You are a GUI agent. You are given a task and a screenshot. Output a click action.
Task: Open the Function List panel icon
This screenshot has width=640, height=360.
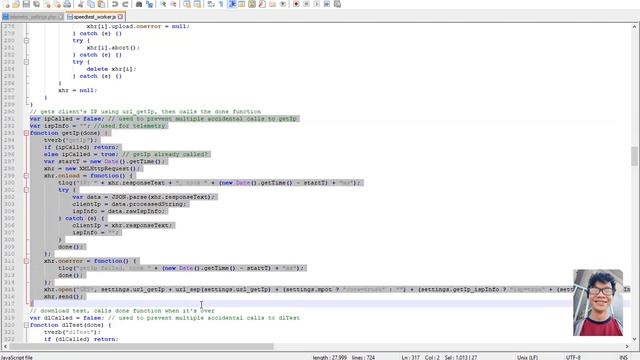pos(262,4)
